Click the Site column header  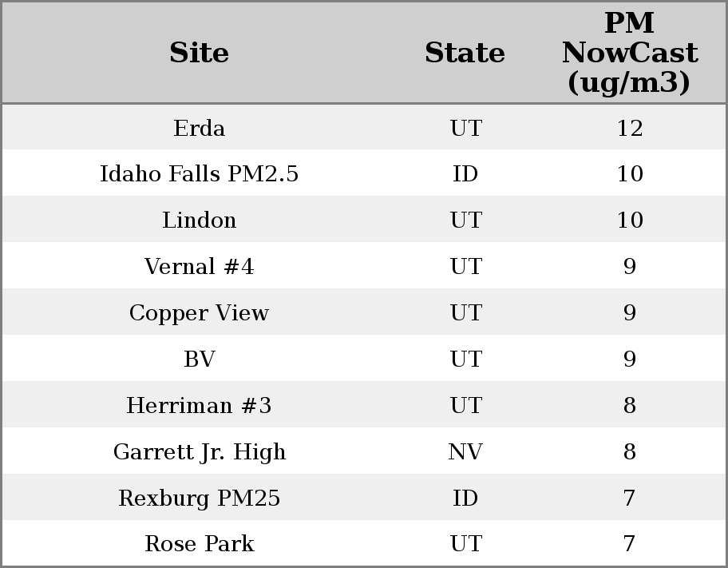[x=199, y=54]
